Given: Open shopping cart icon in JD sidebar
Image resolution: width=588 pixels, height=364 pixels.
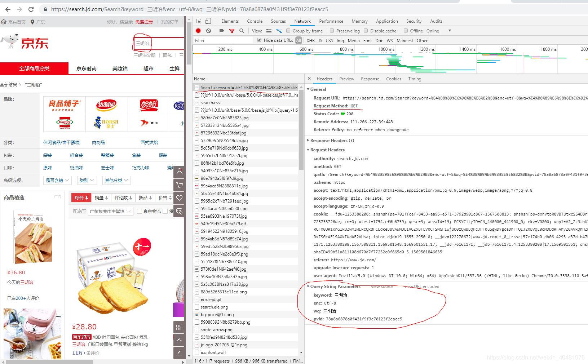Looking at the screenshot, I should tap(179, 185).
